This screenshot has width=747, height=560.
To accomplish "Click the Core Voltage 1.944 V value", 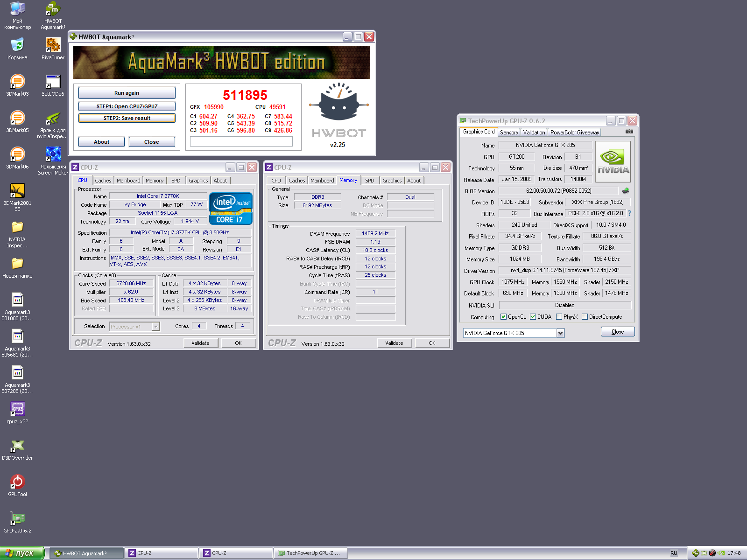I will pos(190,221).
